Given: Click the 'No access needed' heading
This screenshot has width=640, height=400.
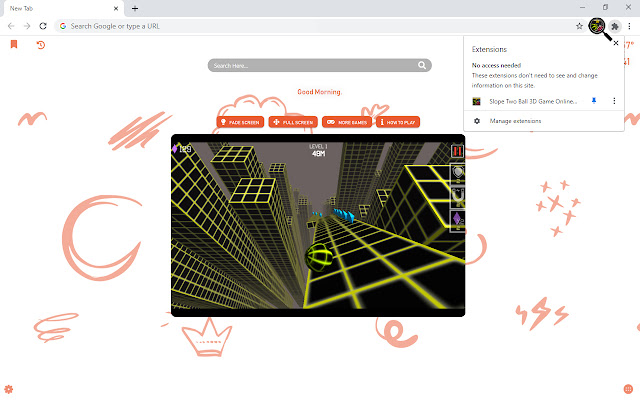Looking at the screenshot, I should click(x=496, y=65).
